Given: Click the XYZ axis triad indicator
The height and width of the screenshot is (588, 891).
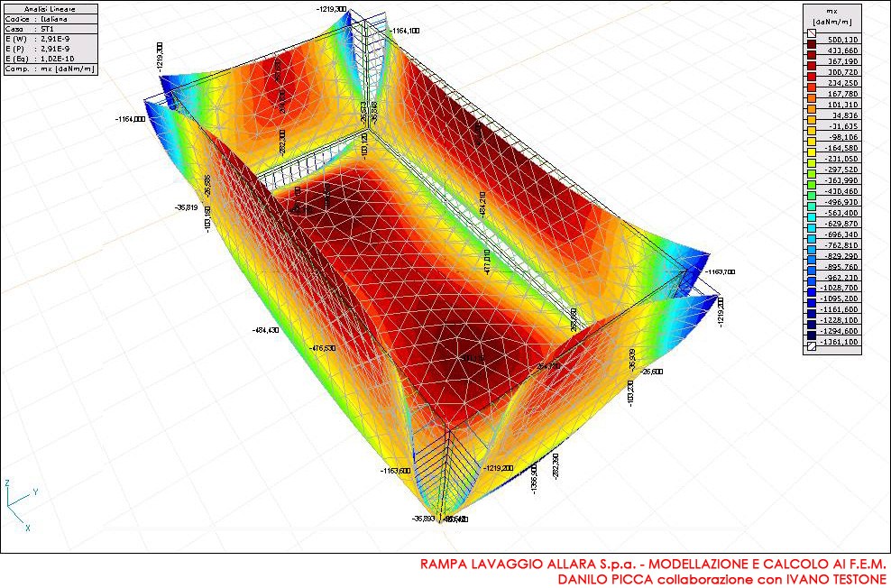Looking at the screenshot, I should (20, 505).
